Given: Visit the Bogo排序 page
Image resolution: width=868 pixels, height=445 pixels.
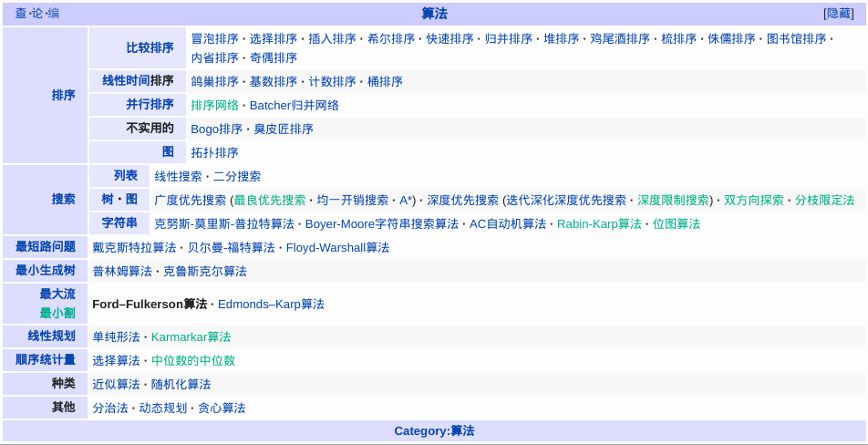Looking at the screenshot, I should [x=216, y=129].
